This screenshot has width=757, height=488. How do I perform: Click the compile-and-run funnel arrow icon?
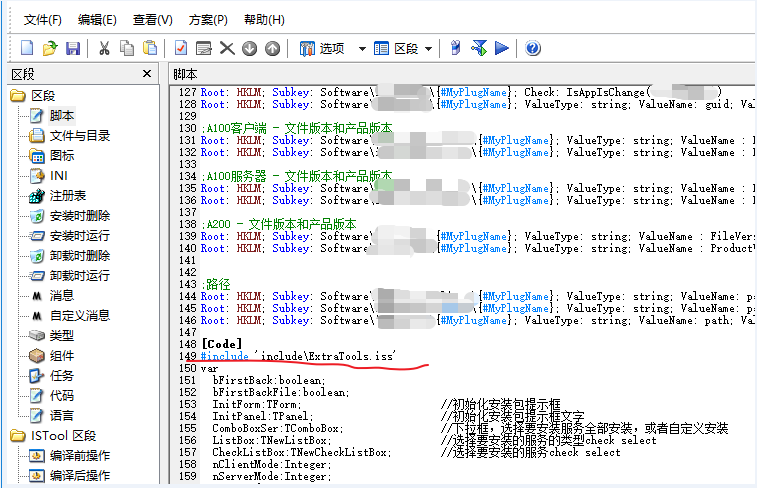click(479, 48)
